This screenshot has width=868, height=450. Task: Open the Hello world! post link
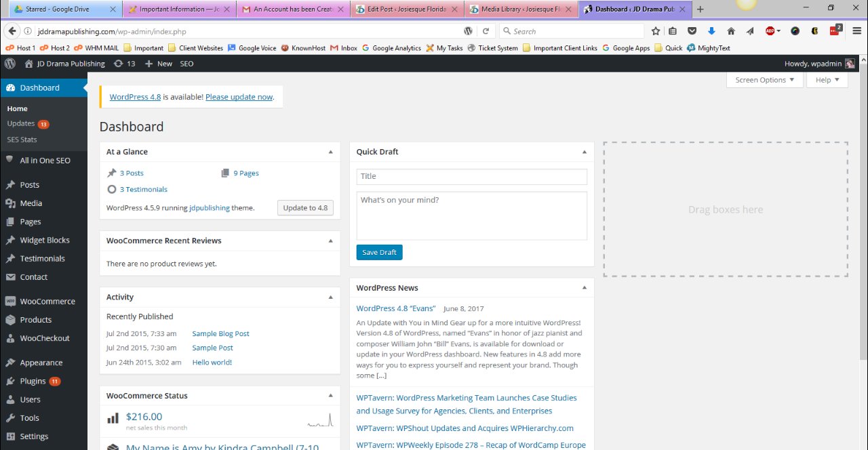pos(212,362)
